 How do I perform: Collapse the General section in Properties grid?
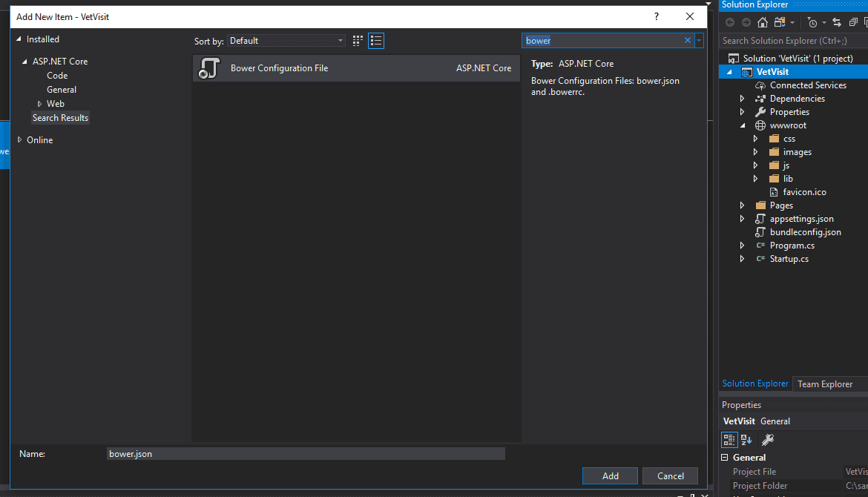point(725,458)
